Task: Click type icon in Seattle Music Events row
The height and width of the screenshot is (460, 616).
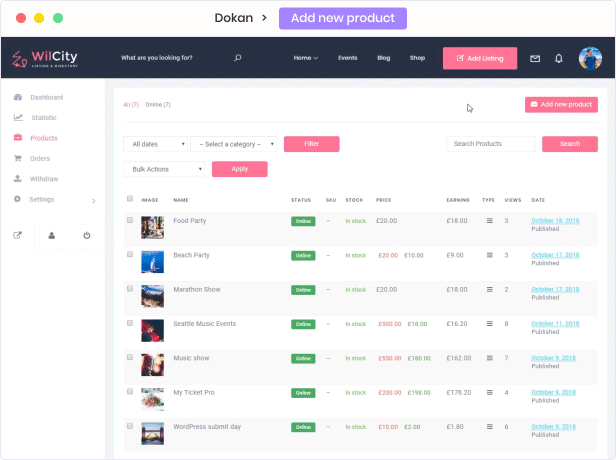Action: [x=490, y=324]
